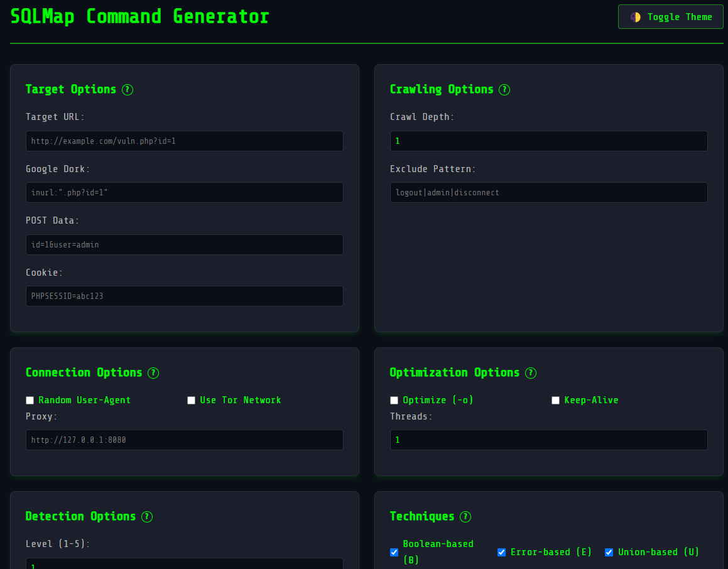Uncheck the Error-based (E) technique
This screenshot has height=569, width=728.
[501, 552]
